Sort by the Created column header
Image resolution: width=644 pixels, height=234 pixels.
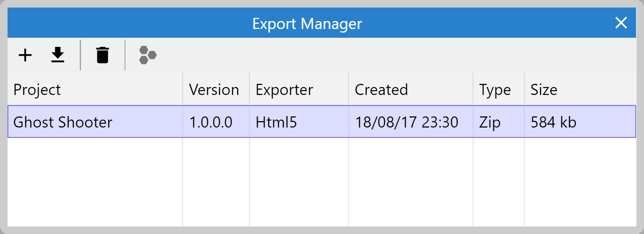coord(381,89)
